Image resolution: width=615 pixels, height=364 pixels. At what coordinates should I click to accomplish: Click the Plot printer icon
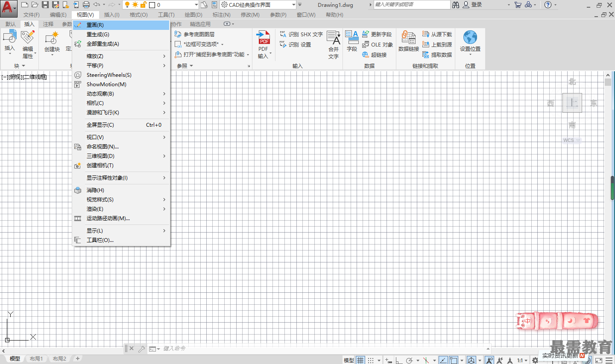tap(86, 5)
